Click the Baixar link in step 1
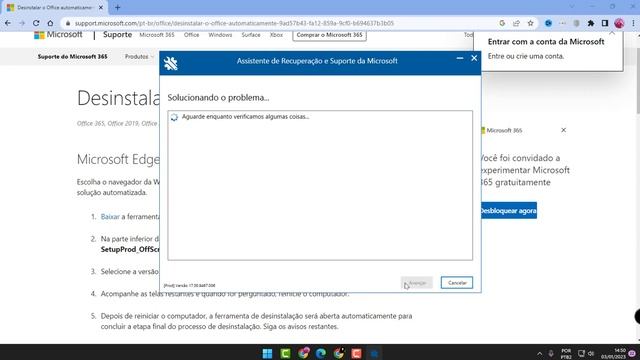The width and height of the screenshot is (640, 360). (x=110, y=217)
